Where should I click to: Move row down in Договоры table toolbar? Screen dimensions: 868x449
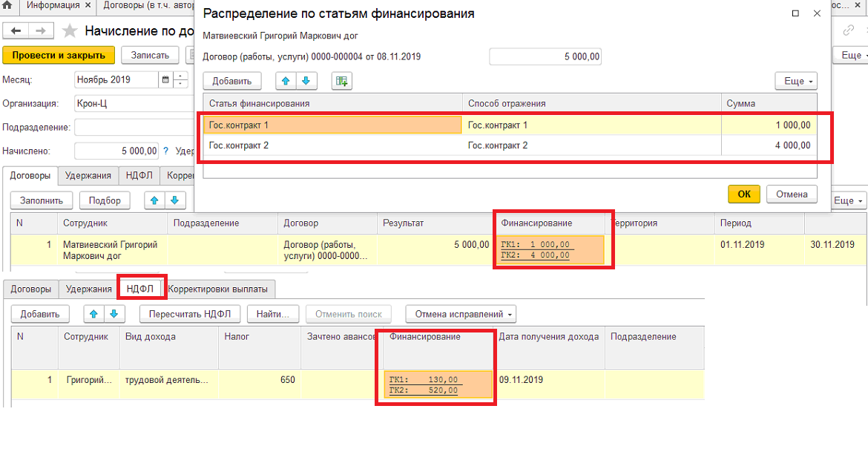coord(176,200)
